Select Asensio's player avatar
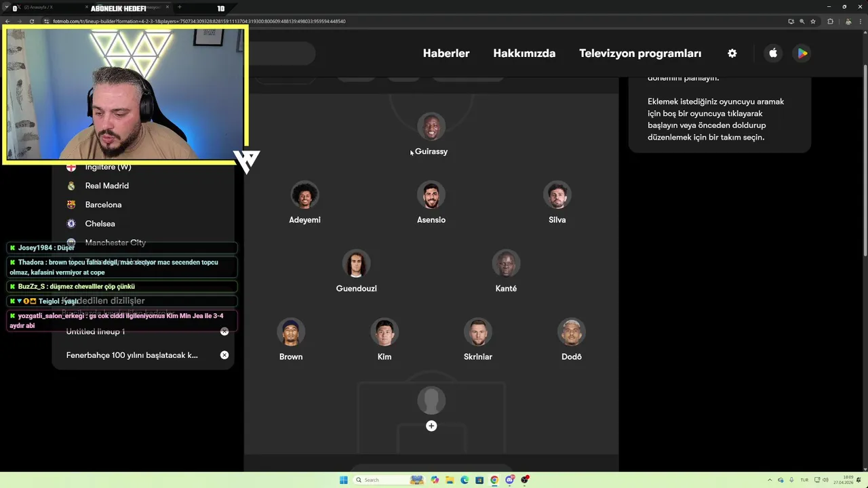868x488 pixels. (x=431, y=195)
